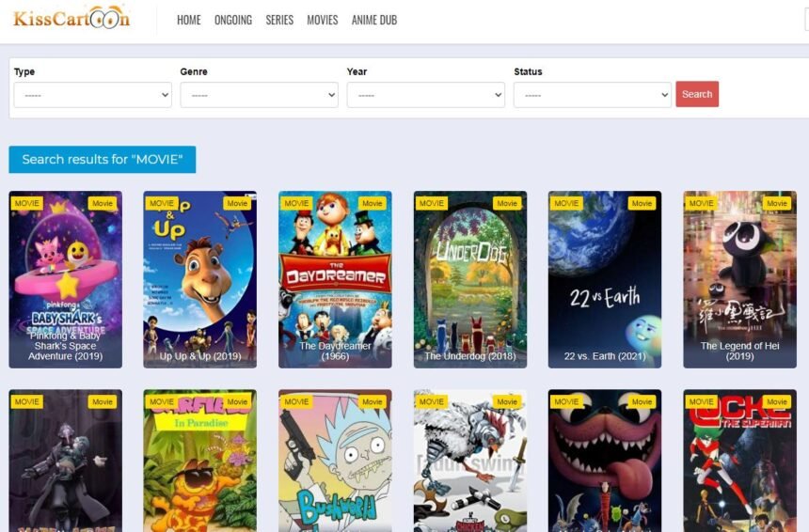This screenshot has height=532, width=809.
Task: Click The Legend of Hei (2019) title
Action: click(740, 351)
